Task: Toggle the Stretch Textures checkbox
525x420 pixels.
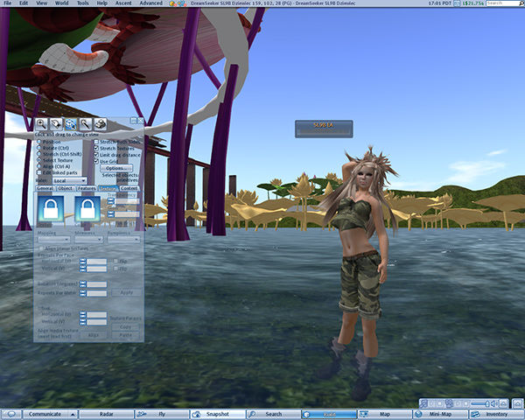Action: [x=96, y=148]
